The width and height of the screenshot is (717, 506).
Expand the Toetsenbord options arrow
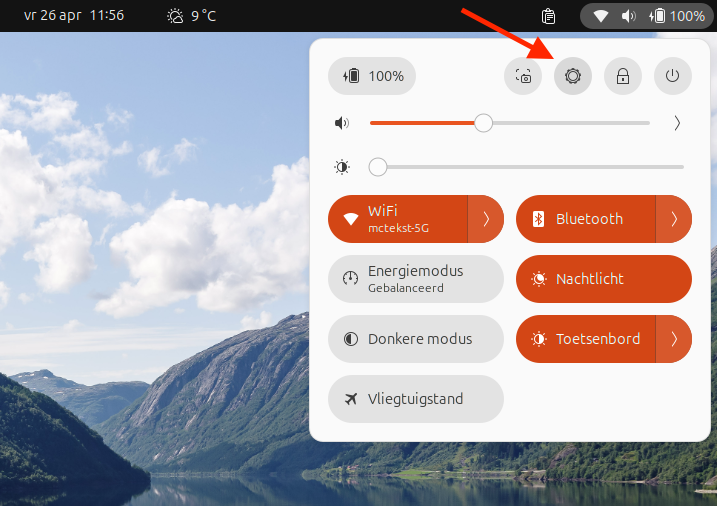[674, 339]
